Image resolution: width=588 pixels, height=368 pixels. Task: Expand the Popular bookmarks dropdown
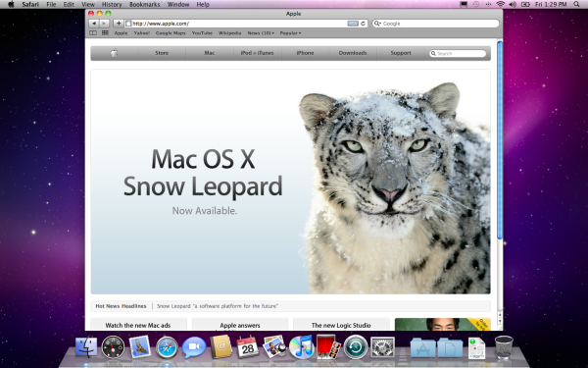click(290, 33)
